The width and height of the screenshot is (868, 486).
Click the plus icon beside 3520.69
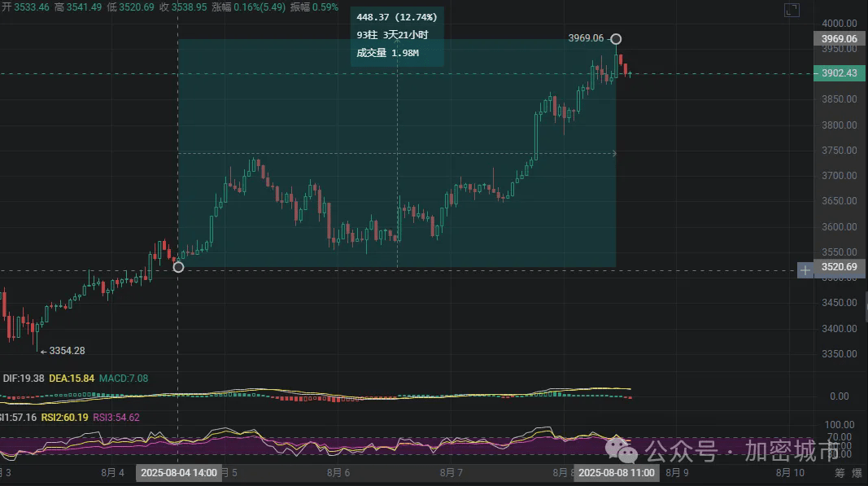tap(805, 270)
